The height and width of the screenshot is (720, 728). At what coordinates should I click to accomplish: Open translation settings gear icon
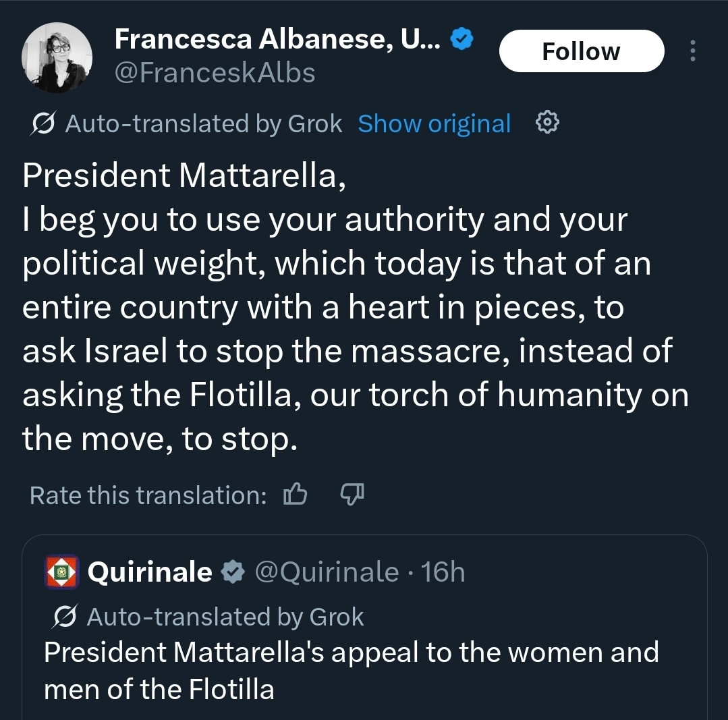point(547,123)
